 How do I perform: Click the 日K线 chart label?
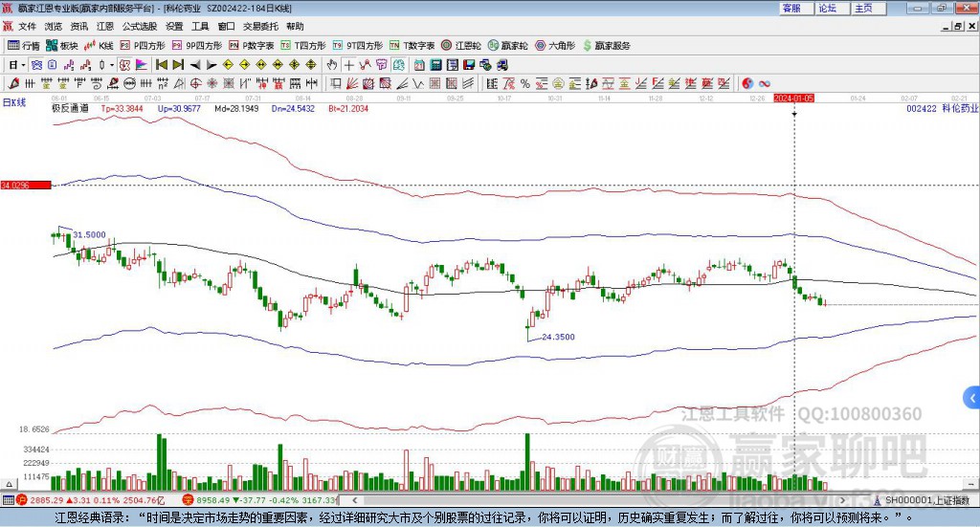pyautogui.click(x=14, y=102)
